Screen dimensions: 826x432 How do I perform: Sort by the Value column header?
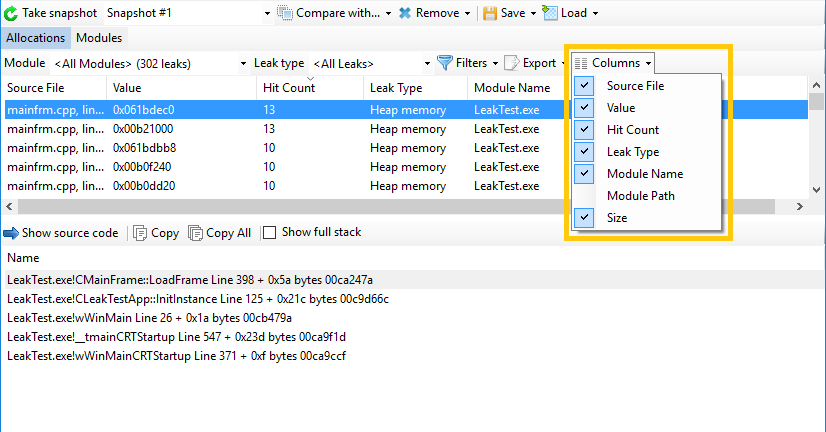coord(182,88)
